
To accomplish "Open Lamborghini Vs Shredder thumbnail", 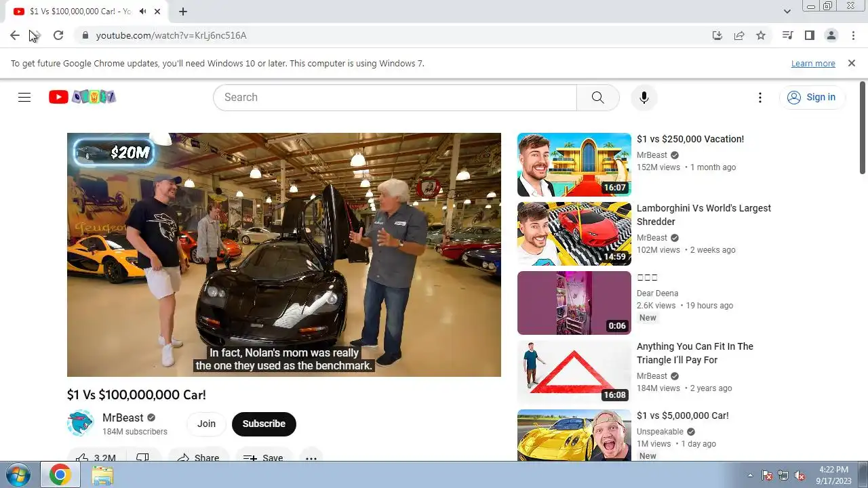I will coord(574,234).
